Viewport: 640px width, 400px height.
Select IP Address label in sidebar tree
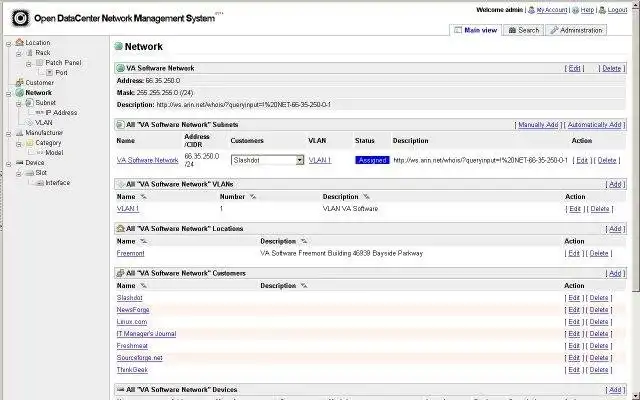61,113
